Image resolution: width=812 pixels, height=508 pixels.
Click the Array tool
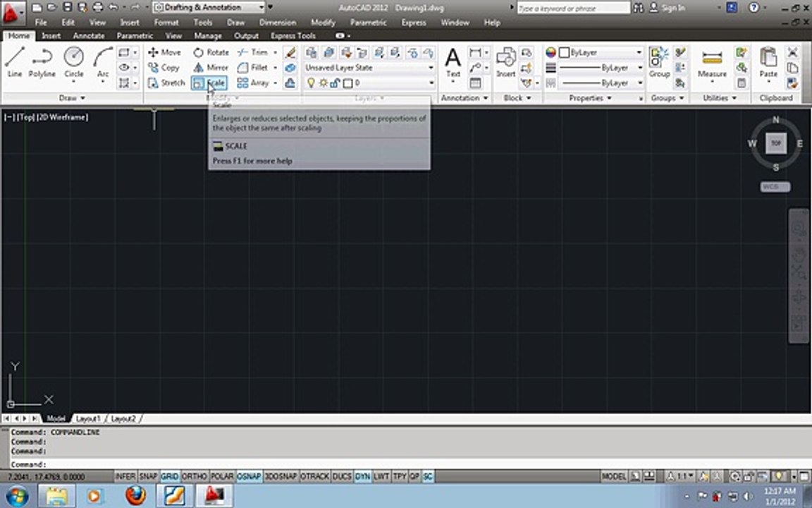tap(253, 83)
